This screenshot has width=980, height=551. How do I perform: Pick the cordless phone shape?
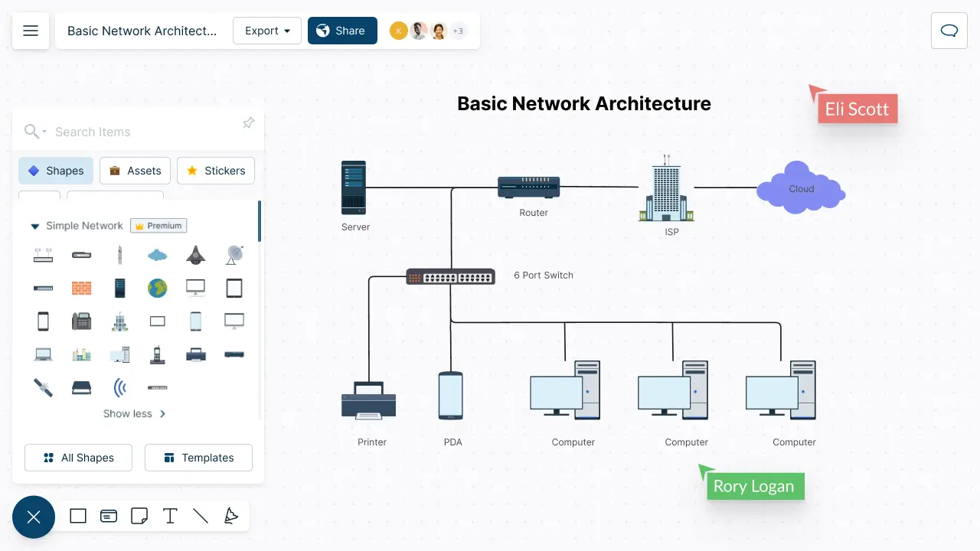tap(158, 354)
